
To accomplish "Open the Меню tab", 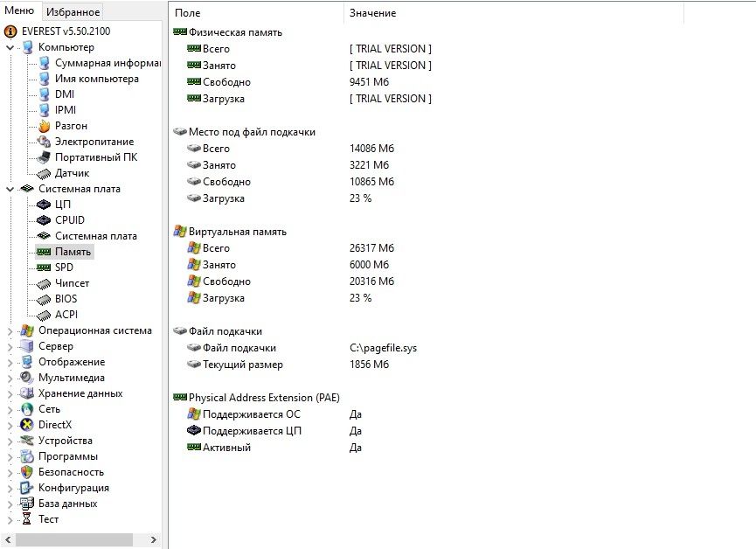I will [19, 10].
